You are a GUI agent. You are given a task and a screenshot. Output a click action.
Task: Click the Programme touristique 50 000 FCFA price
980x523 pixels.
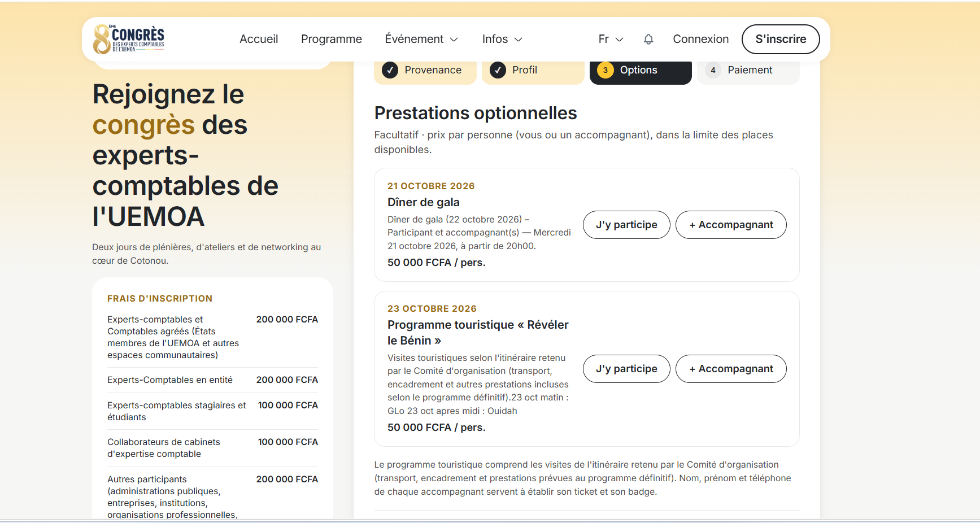point(437,428)
